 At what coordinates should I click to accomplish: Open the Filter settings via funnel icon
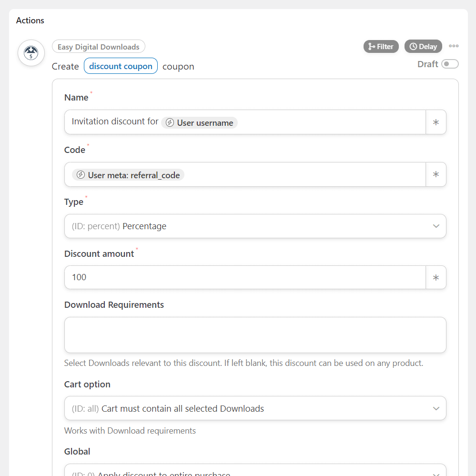click(x=372, y=46)
